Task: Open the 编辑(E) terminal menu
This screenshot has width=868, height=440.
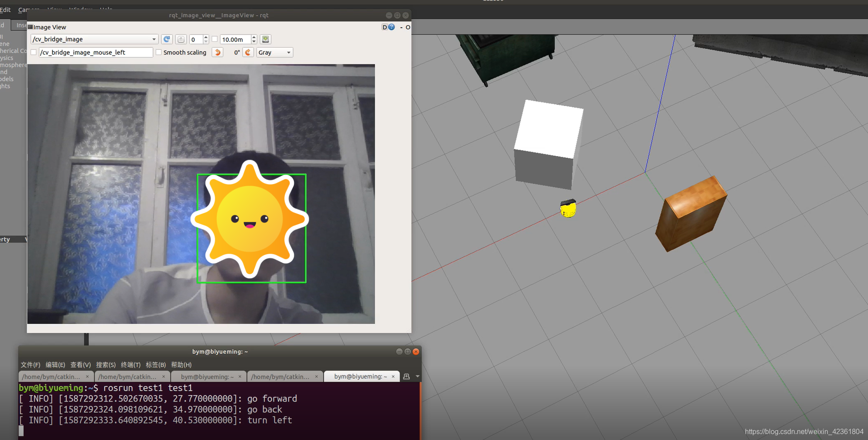Action: (x=55, y=365)
